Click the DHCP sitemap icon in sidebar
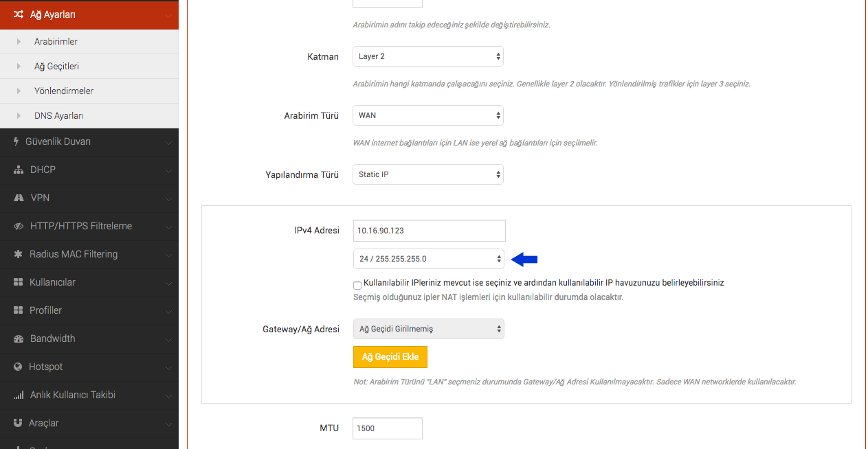 (x=19, y=170)
